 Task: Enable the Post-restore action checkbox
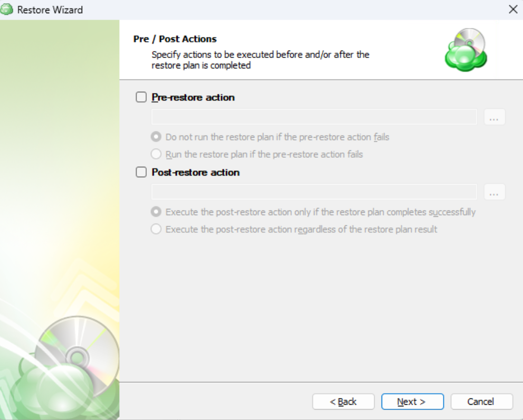coord(141,172)
